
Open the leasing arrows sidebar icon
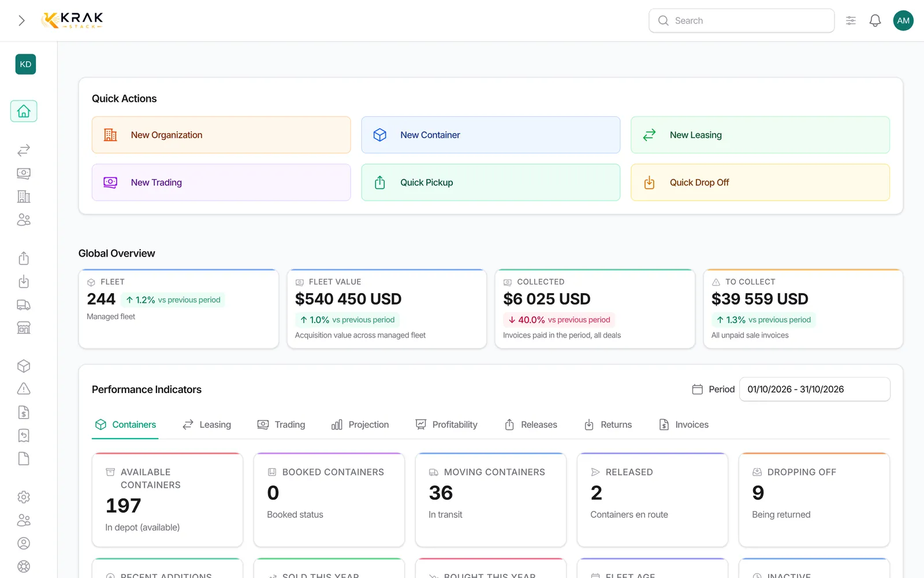24,150
